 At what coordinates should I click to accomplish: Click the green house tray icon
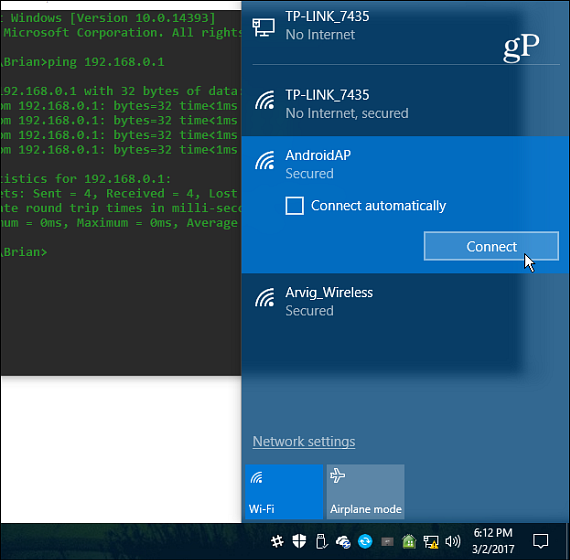coord(409,542)
